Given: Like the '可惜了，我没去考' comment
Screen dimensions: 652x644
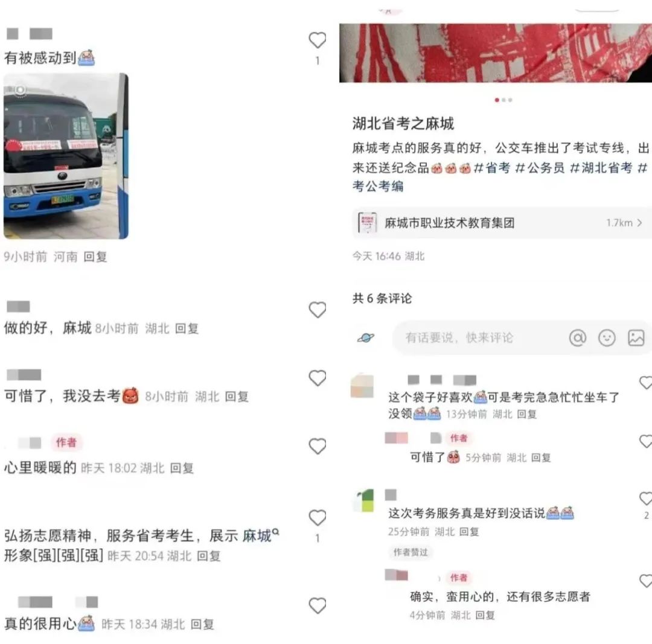Looking at the screenshot, I should click(x=318, y=378).
